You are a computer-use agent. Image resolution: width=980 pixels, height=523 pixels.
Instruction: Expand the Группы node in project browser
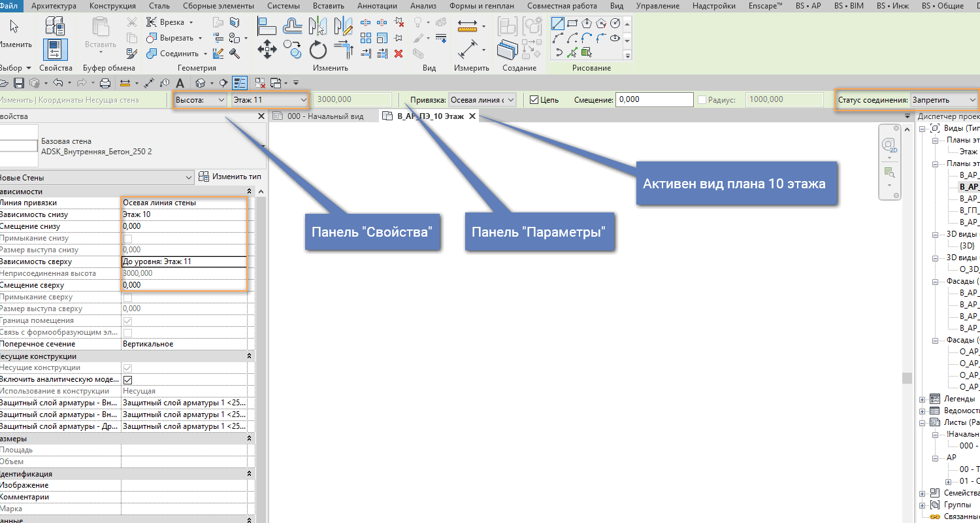coord(923,505)
